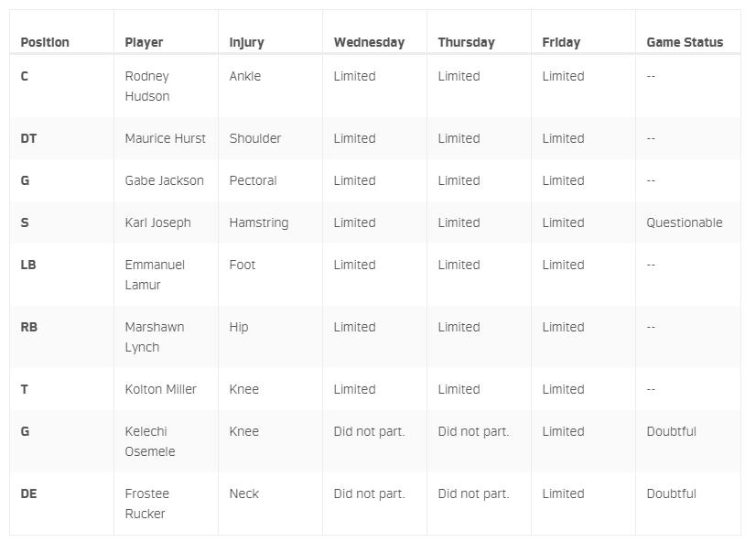Click the Thursday column header
Screen dimensions: 756x553
[466, 42]
